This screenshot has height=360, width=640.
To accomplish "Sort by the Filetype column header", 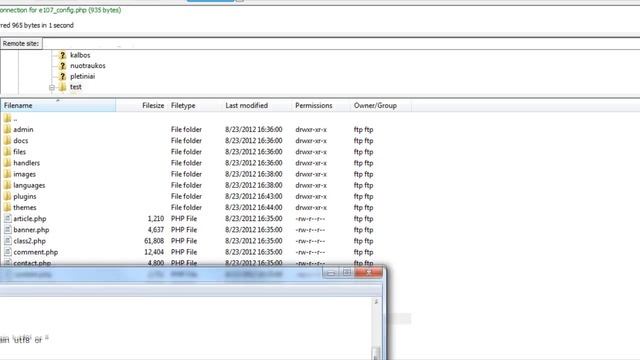I will coord(195,106).
